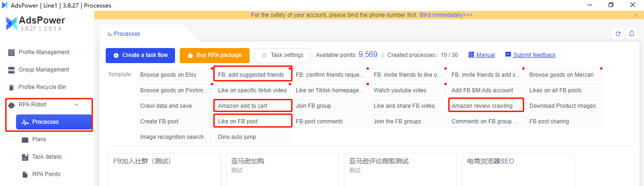Viewport: 644px width, 186px height.
Task: Switch to the Processes tab
Action: pos(124,34)
